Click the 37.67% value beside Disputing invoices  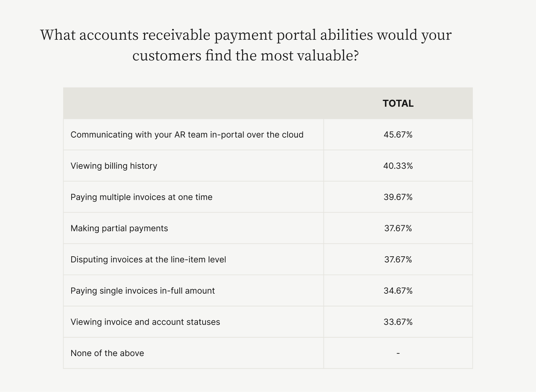tap(398, 259)
